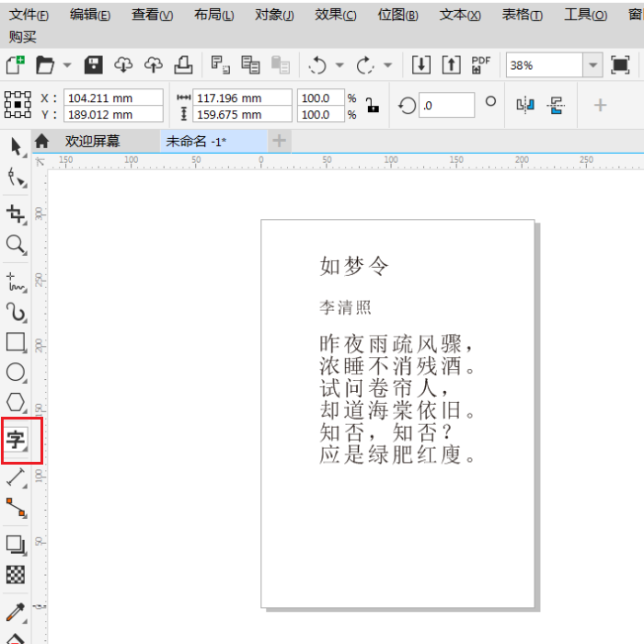Screen dimensions: 644x644
Task: Expand the Undo history dropdown arrow
Action: click(339, 65)
